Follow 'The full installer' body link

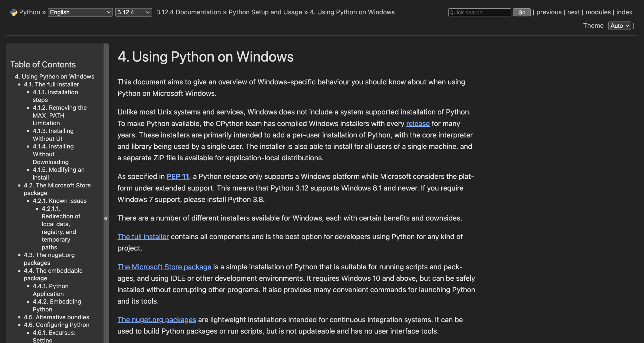click(143, 237)
